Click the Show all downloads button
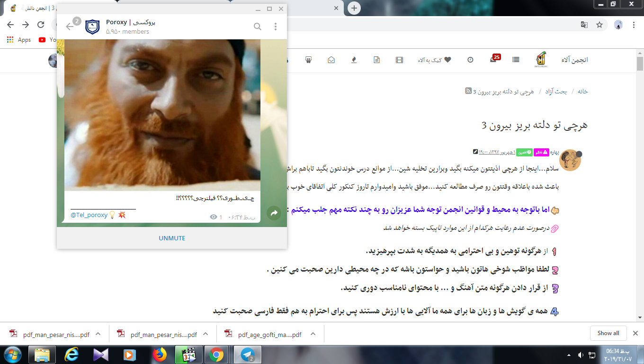This screenshot has width=644, height=364. (608, 333)
